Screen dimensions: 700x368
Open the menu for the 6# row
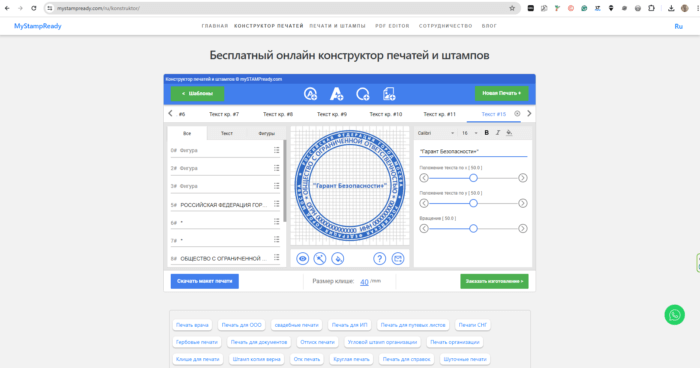[277, 222]
